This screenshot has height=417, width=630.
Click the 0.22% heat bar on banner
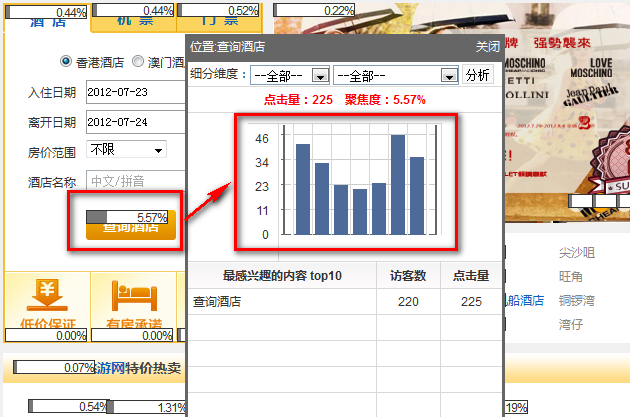pyautogui.click(x=314, y=10)
